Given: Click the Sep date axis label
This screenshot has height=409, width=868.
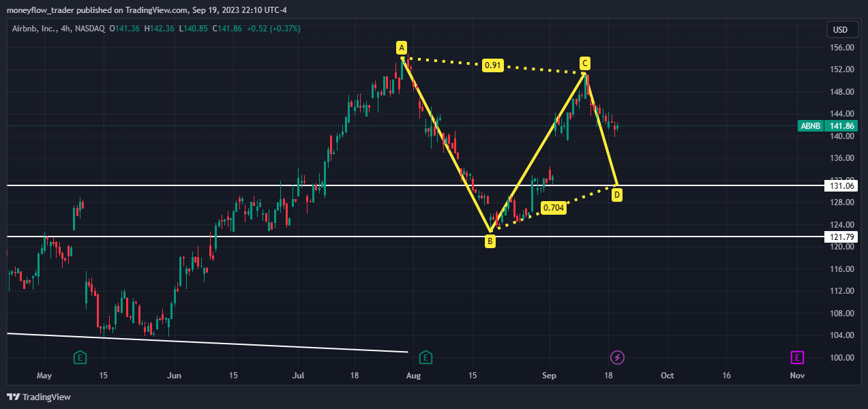Looking at the screenshot, I should [x=550, y=376].
